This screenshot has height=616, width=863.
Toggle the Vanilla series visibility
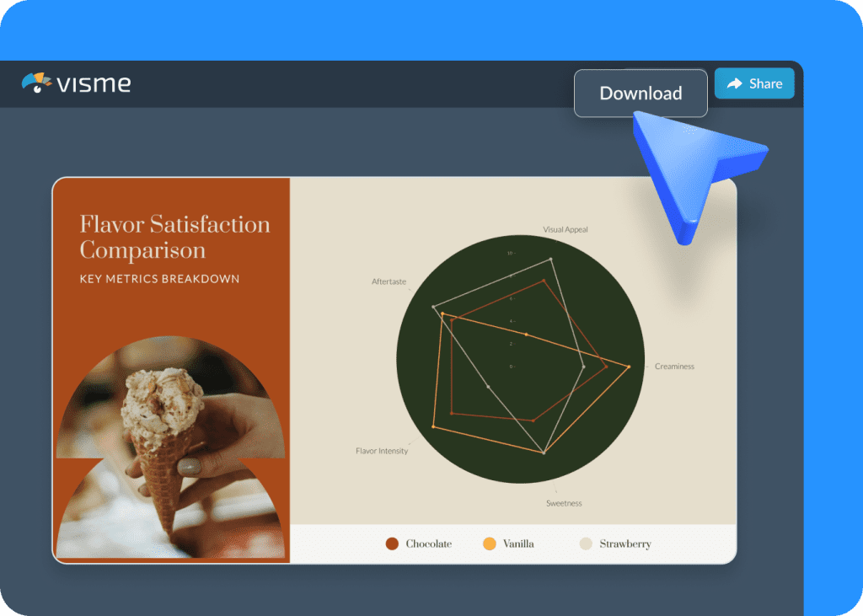516,544
